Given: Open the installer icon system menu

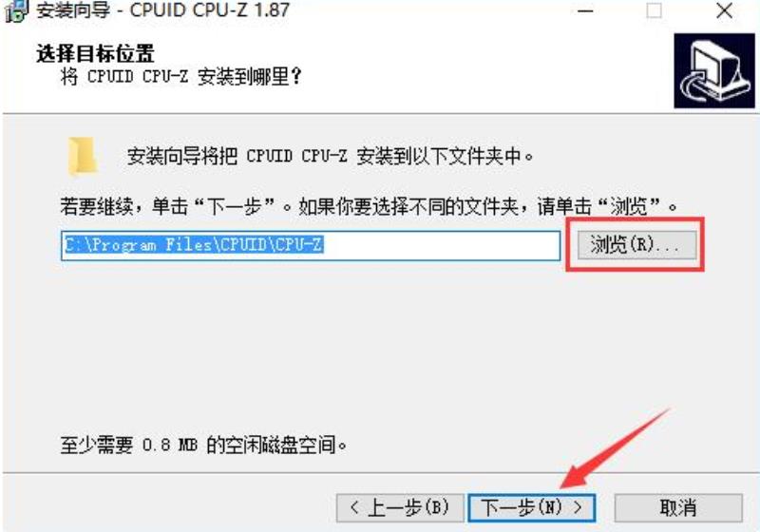Looking at the screenshot, I should click(15, 10).
